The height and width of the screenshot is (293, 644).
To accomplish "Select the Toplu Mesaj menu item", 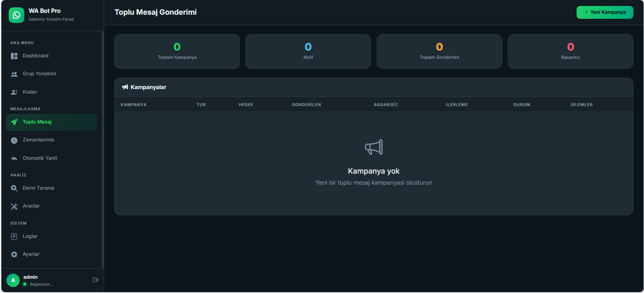I will coord(51,122).
